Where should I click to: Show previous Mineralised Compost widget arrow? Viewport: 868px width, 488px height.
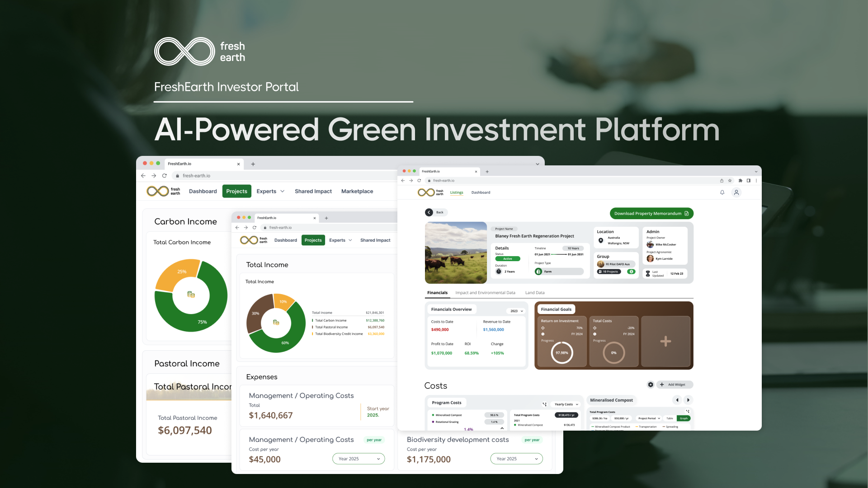[677, 400]
